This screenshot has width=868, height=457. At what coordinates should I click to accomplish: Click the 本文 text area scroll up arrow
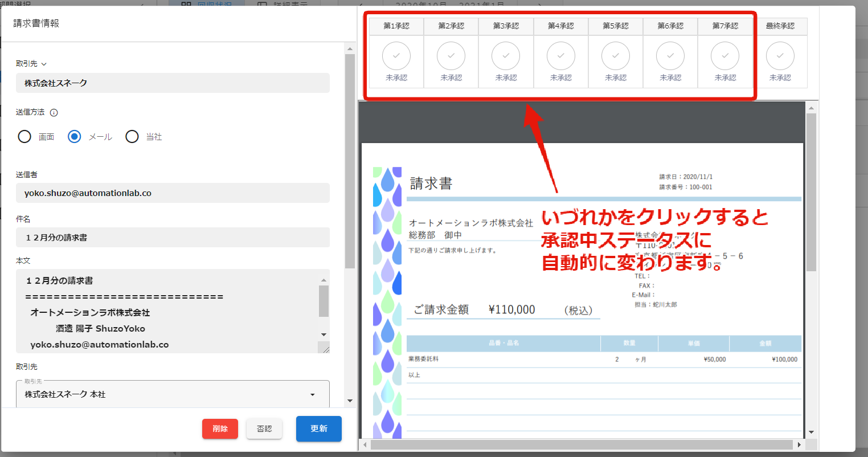click(324, 280)
